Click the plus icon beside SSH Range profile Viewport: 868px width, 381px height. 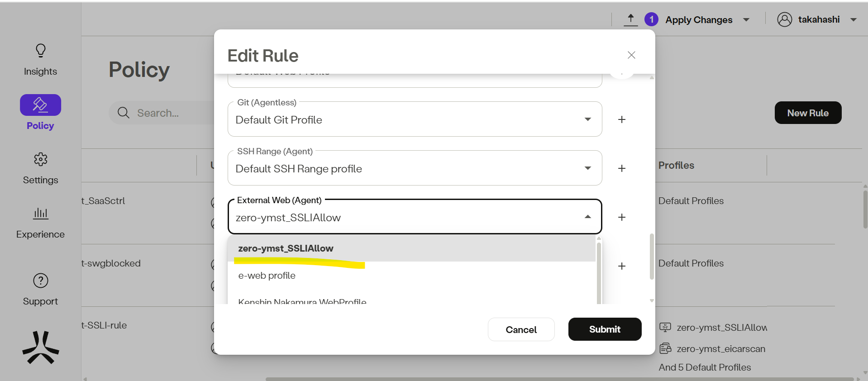[x=622, y=168]
